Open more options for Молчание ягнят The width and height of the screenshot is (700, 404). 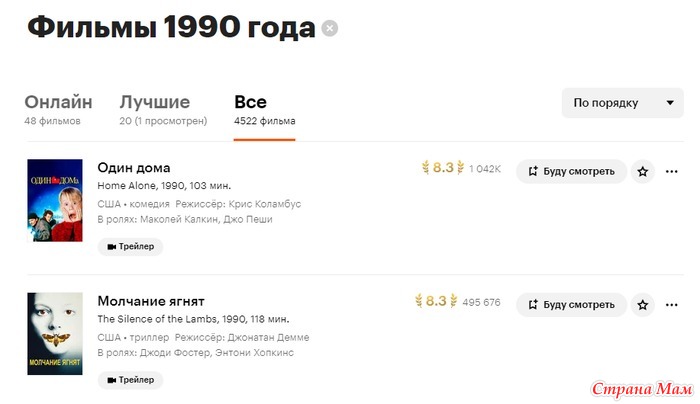(x=671, y=305)
